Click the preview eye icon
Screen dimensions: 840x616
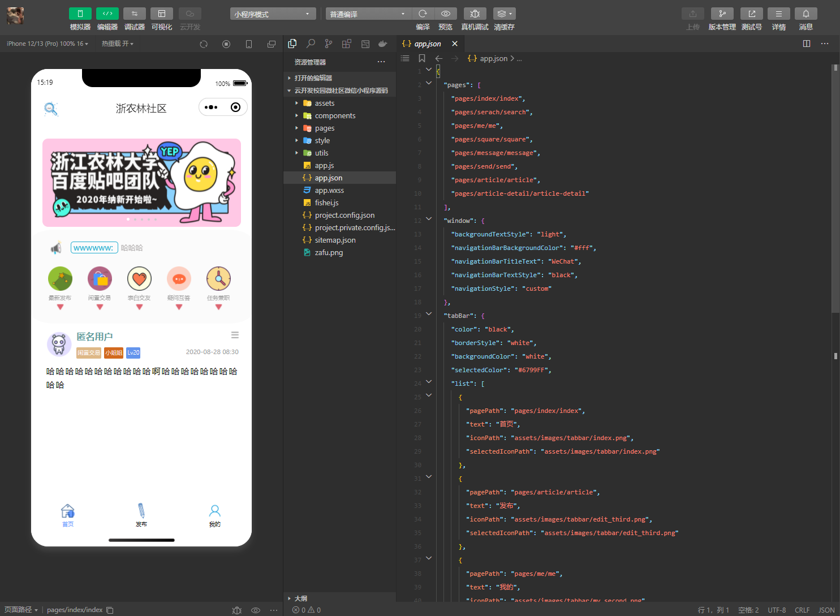pyautogui.click(x=446, y=14)
